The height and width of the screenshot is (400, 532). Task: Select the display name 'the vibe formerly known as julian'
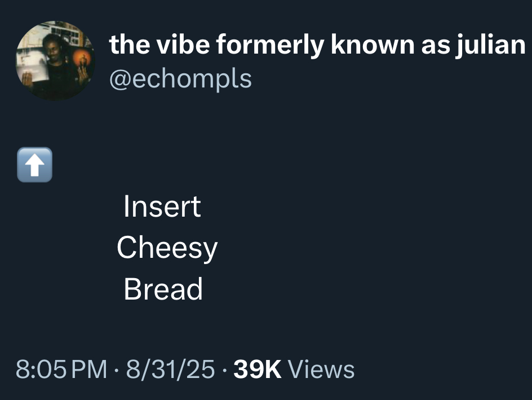[x=317, y=44]
